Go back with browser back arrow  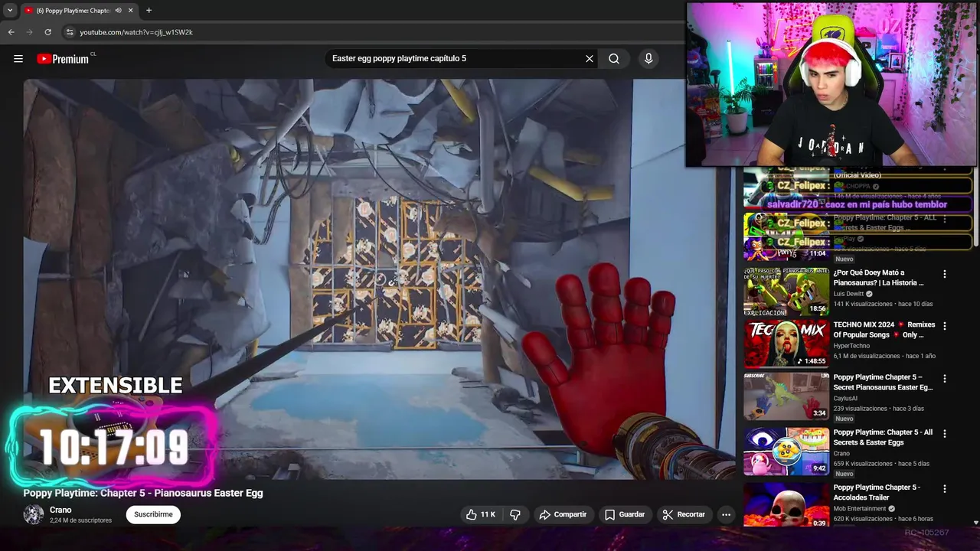click(11, 32)
